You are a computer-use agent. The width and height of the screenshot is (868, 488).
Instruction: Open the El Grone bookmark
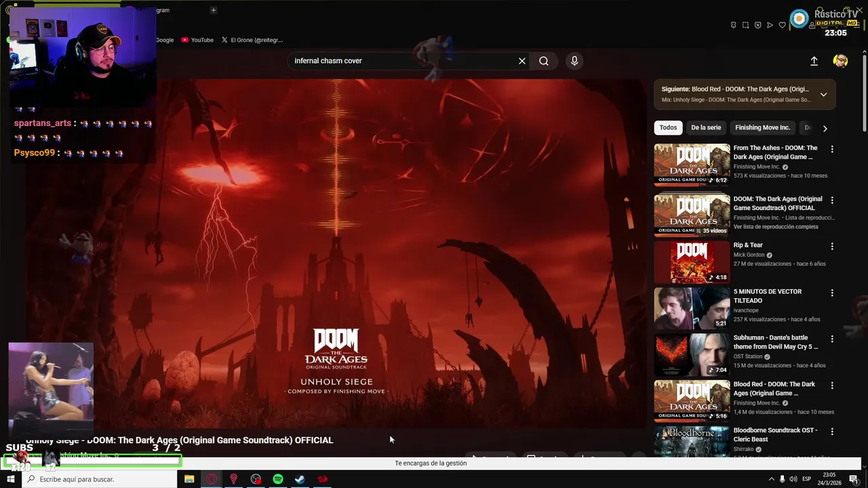252,40
